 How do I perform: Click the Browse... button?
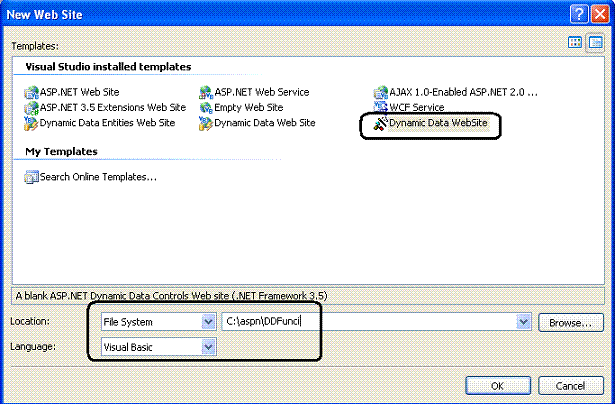pos(571,322)
